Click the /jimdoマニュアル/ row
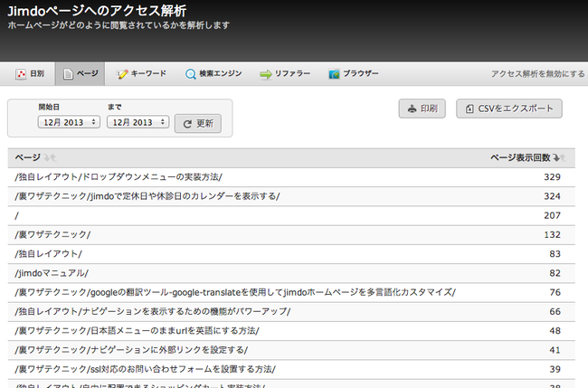Image resolution: width=588 pixels, height=388 pixels. click(x=291, y=273)
